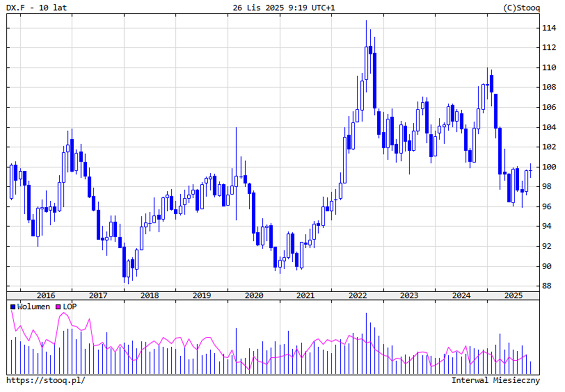565x392 pixels.
Task: Click the 114 price axis label
Action: (548, 28)
